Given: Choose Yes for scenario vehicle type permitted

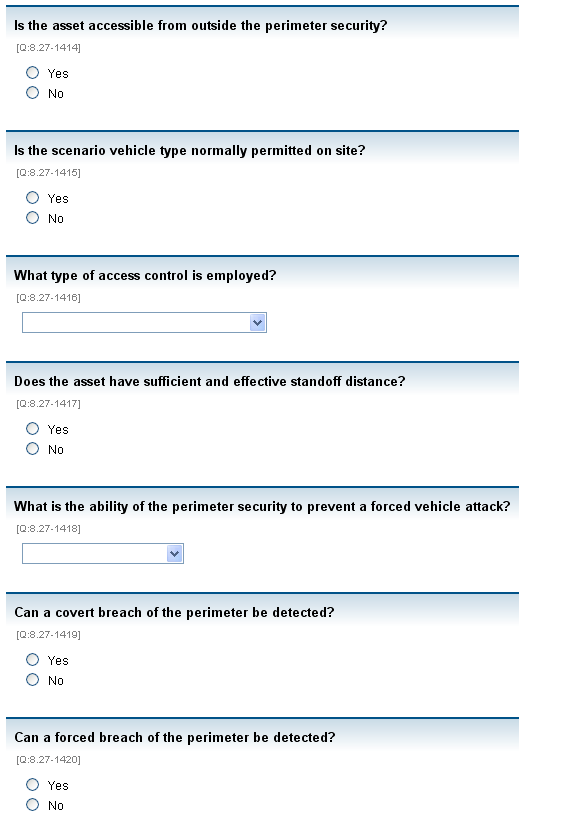Looking at the screenshot, I should (33, 197).
